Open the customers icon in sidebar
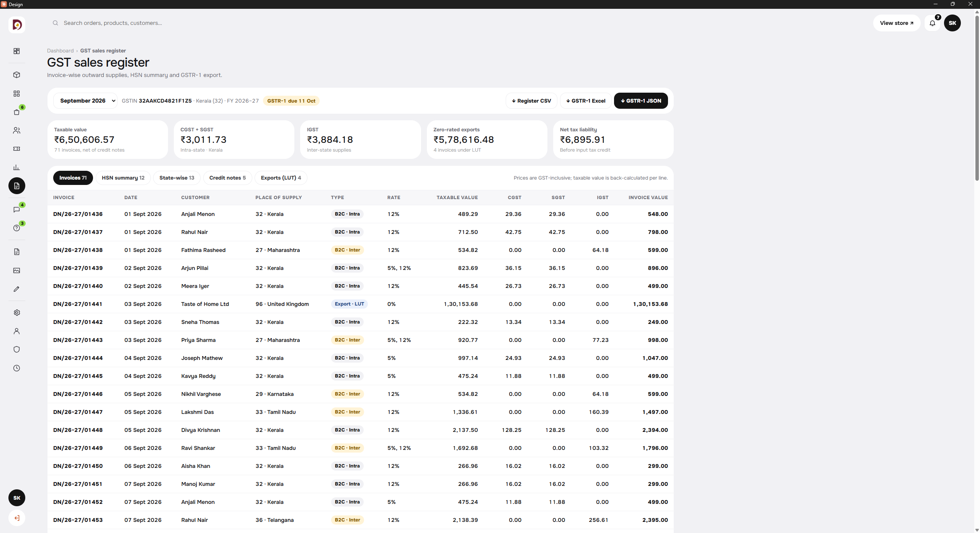980x533 pixels. 16,131
